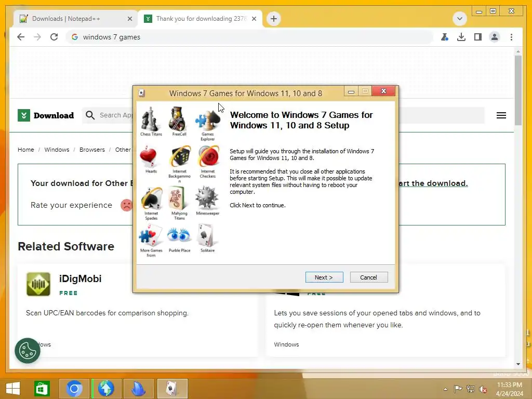Open the Windows breadcrumb link
Viewport: 532px width, 399px height.
coord(57,150)
